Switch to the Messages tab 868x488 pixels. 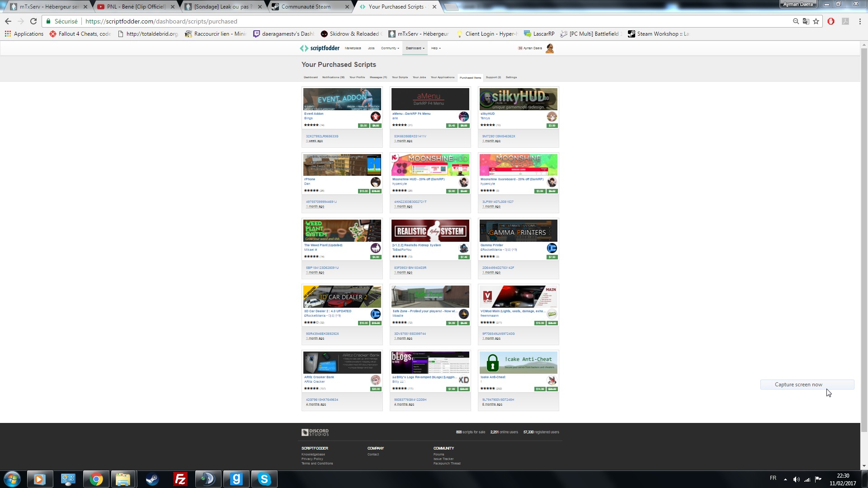click(x=378, y=77)
